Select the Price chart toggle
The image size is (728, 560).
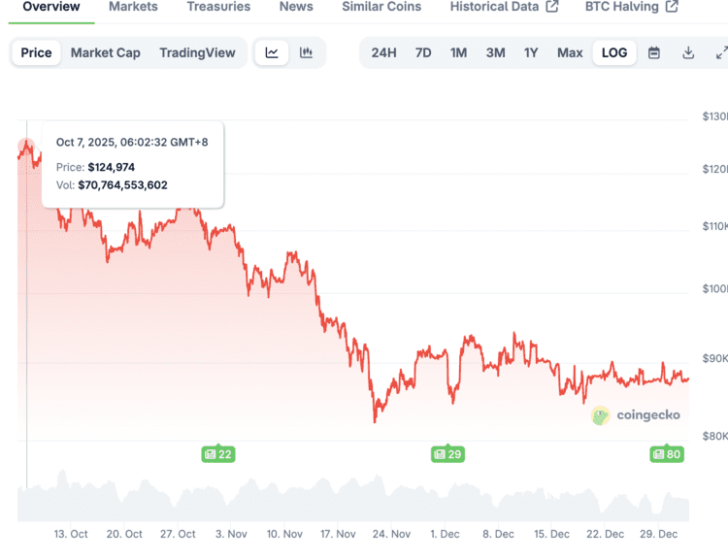[36, 52]
